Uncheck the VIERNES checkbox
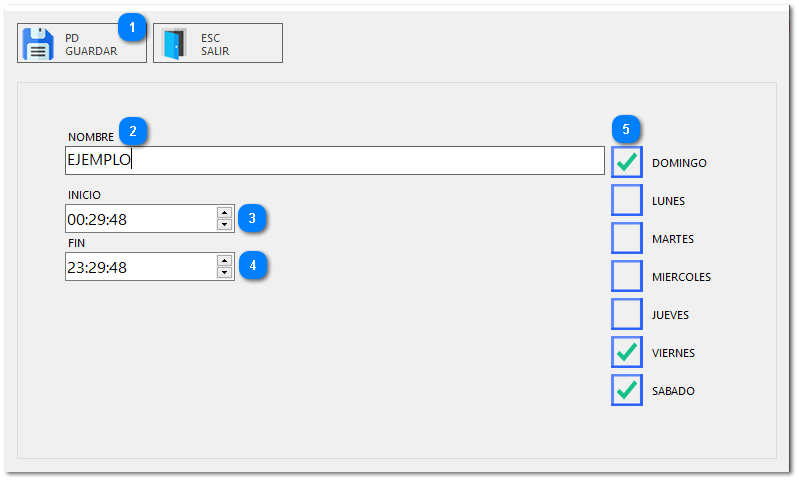Viewport: 799px width, 481px height. pyautogui.click(x=627, y=352)
